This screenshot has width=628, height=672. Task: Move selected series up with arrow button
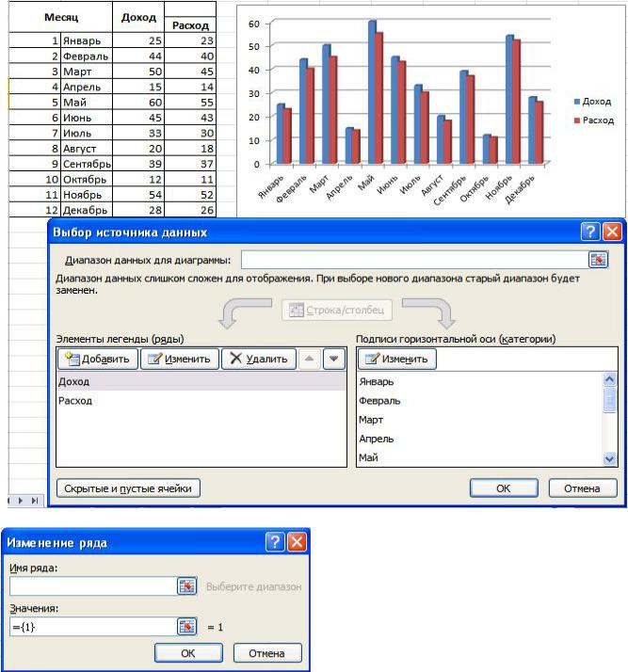[x=310, y=359]
